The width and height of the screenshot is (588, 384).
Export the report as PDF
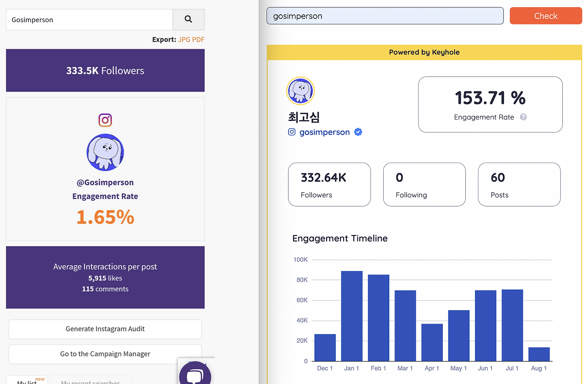point(198,40)
